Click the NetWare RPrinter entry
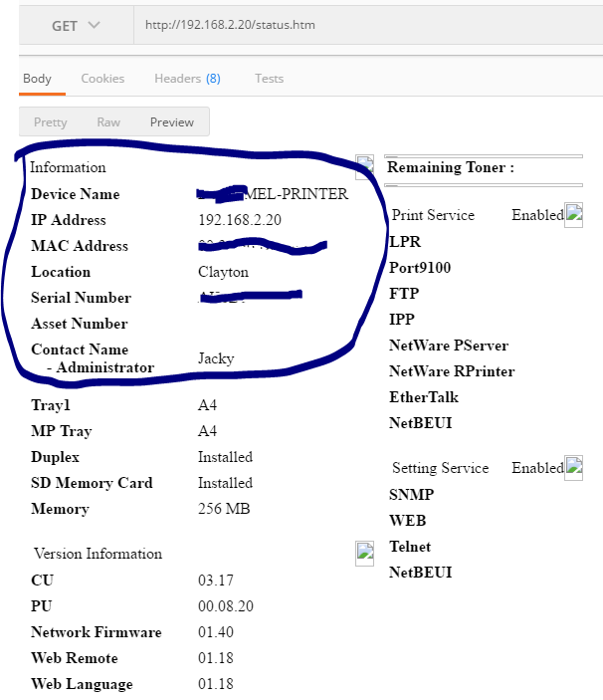The width and height of the screenshot is (603, 700). 452,371
